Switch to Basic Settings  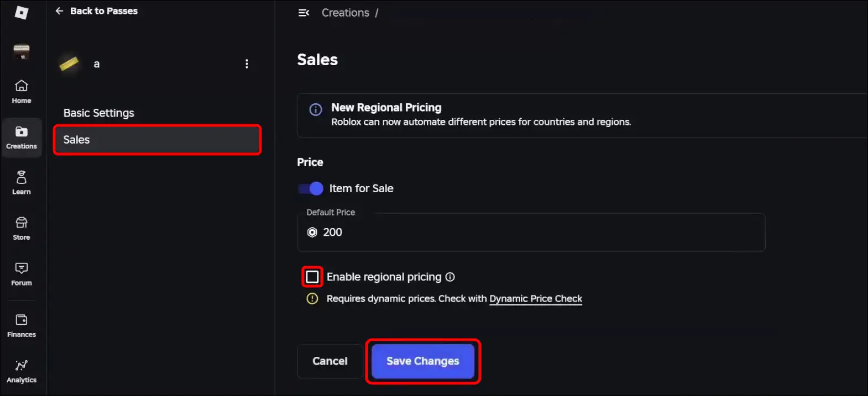[x=98, y=113]
